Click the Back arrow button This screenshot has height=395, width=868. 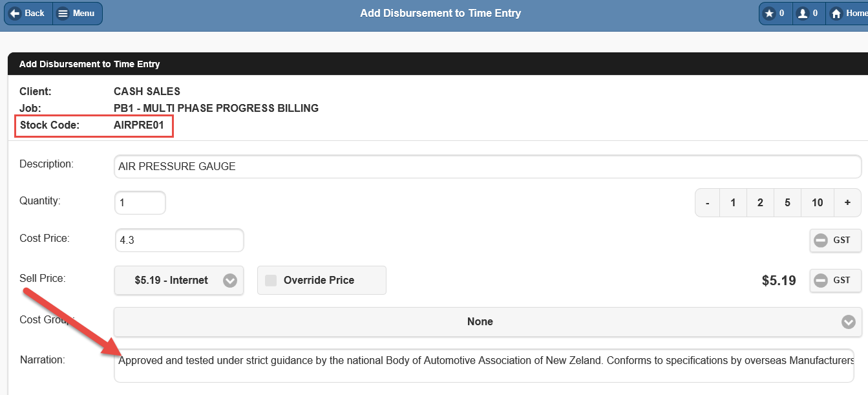[28, 14]
